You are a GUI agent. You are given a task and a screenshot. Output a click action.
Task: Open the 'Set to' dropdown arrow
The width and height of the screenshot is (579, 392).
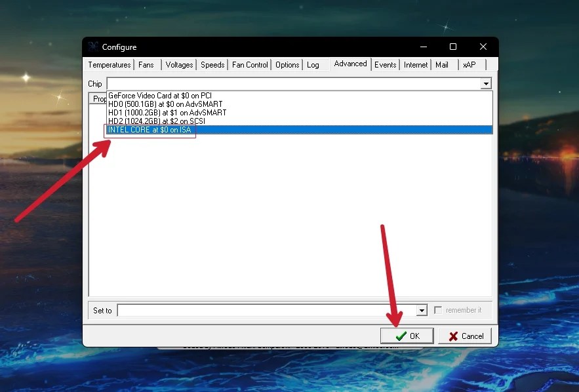pos(422,310)
